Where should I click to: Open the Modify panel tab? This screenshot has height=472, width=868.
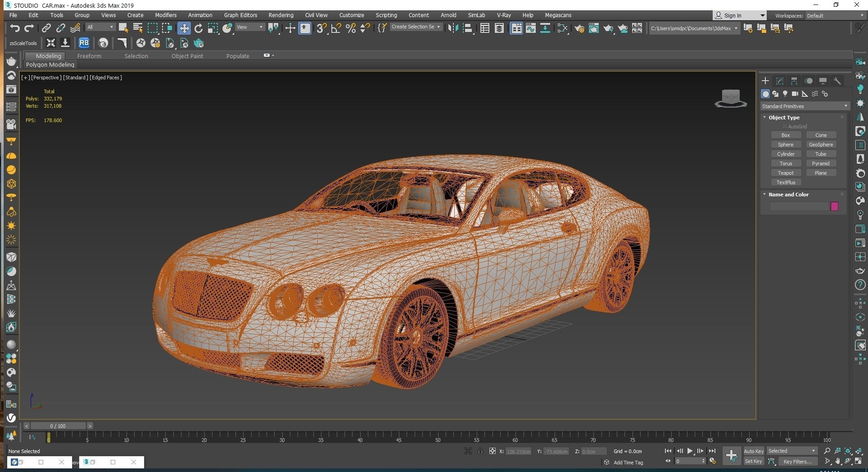[x=780, y=81]
